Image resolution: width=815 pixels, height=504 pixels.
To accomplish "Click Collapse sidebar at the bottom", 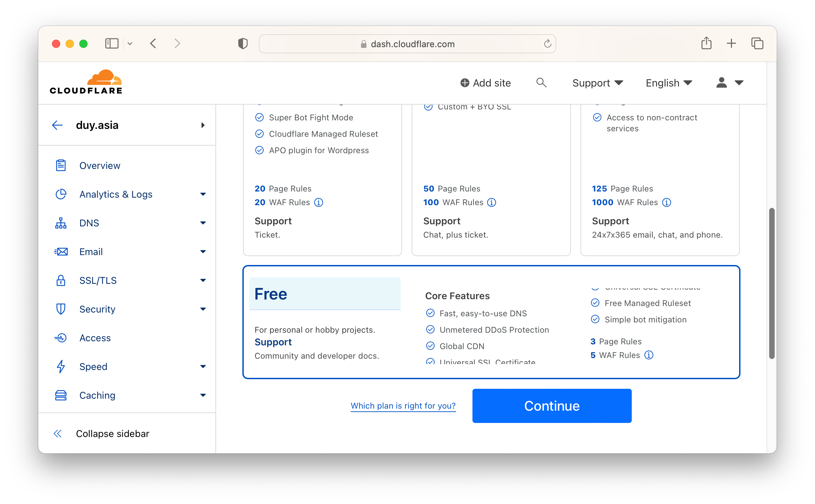I will click(112, 433).
